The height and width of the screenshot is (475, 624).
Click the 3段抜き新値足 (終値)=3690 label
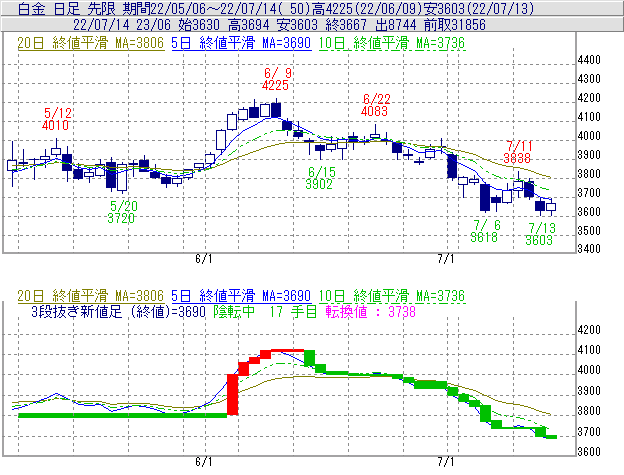coord(118,311)
